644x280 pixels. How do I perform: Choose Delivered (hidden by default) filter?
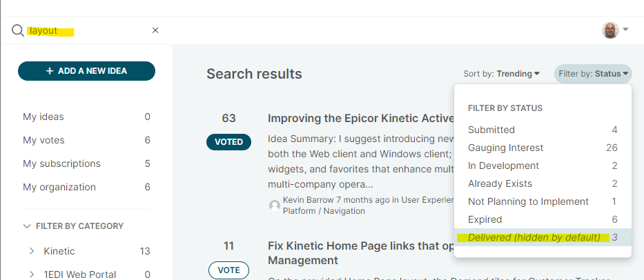tap(543, 237)
